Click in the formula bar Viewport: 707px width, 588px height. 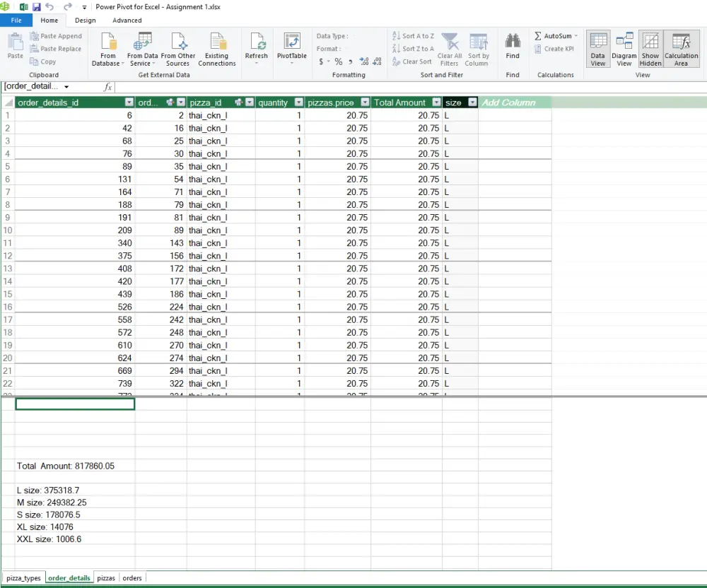(410, 87)
